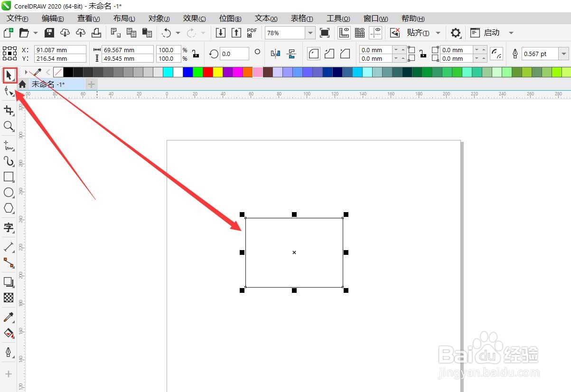Click the cloud upload icon
This screenshot has width=571, height=392.
(x=81, y=33)
